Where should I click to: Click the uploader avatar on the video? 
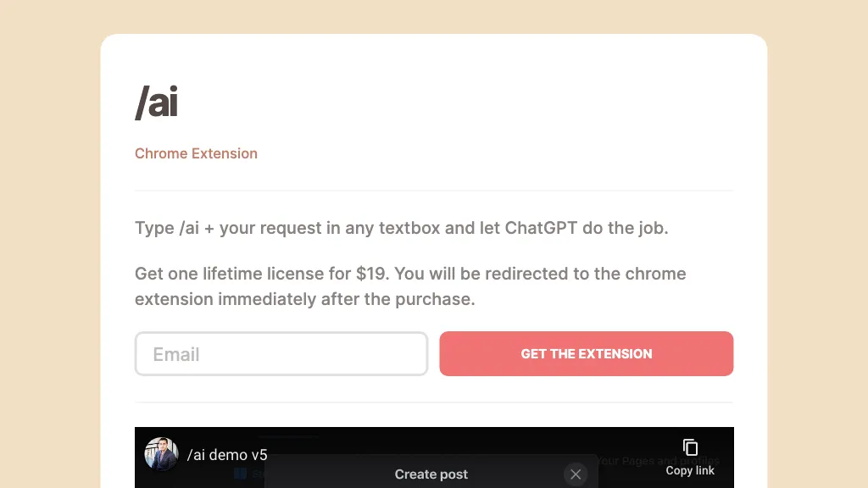(161, 454)
